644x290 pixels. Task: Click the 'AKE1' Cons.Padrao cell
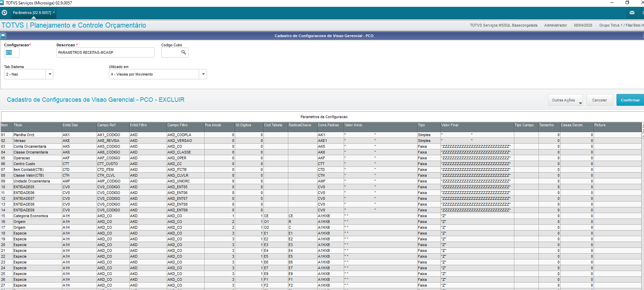(x=331, y=141)
